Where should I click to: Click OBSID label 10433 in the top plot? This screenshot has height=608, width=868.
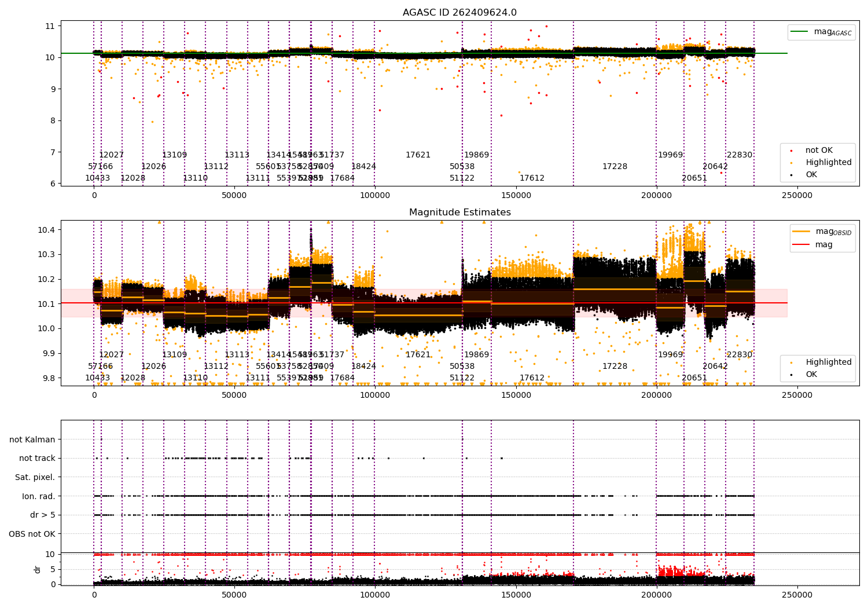click(x=97, y=178)
